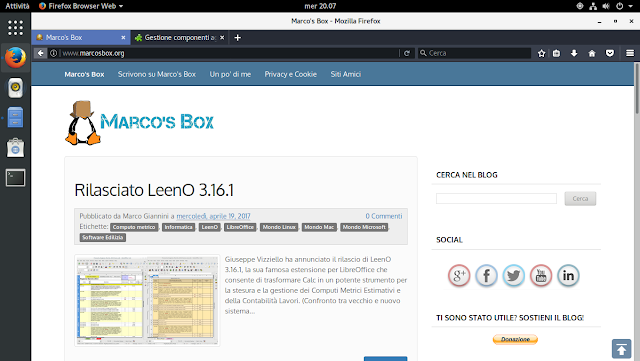The width and height of the screenshot is (640, 361).
Task: Select the Mondo Microsoft tag
Action: (x=364, y=227)
